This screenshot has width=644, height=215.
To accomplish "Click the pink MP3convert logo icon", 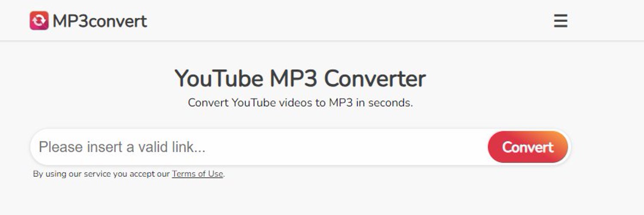I will pyautogui.click(x=39, y=21).
